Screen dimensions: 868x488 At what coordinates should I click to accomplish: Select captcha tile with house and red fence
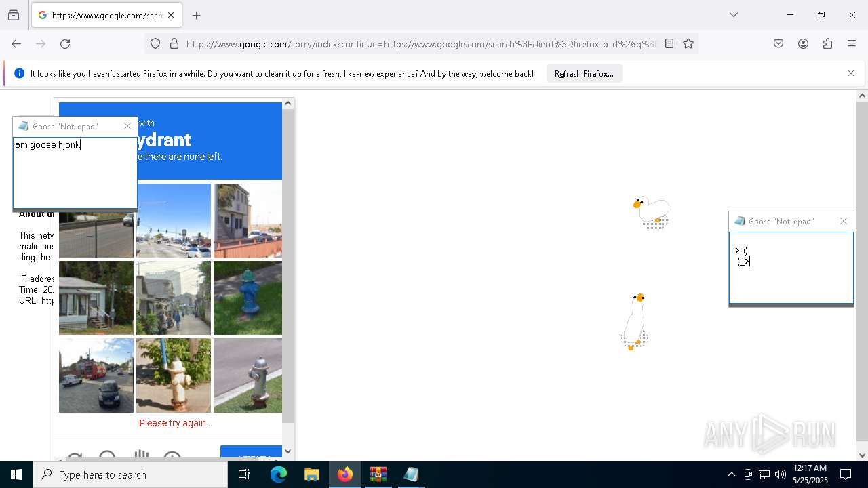(248, 221)
